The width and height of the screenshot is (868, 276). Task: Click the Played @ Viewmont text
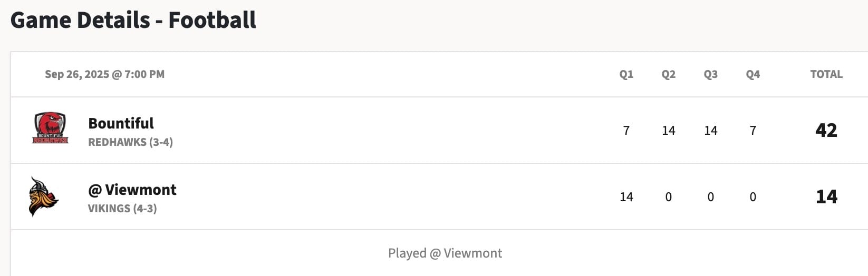pyautogui.click(x=445, y=253)
